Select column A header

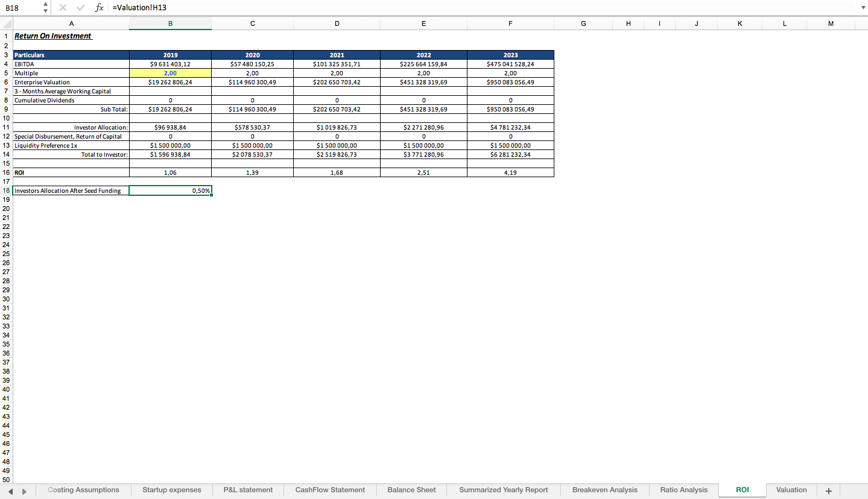click(71, 24)
